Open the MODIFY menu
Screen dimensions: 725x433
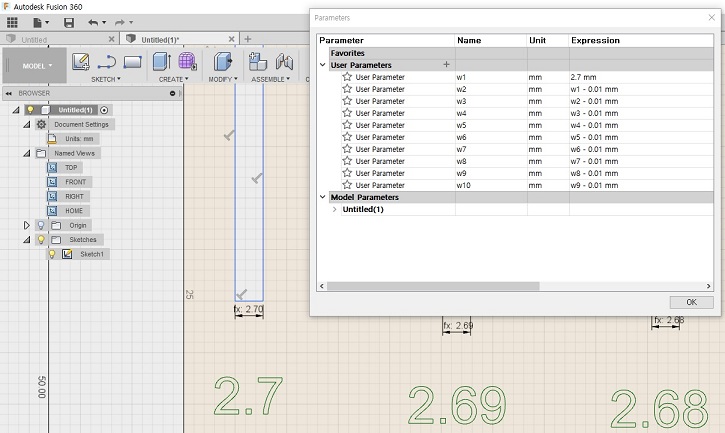(223, 79)
